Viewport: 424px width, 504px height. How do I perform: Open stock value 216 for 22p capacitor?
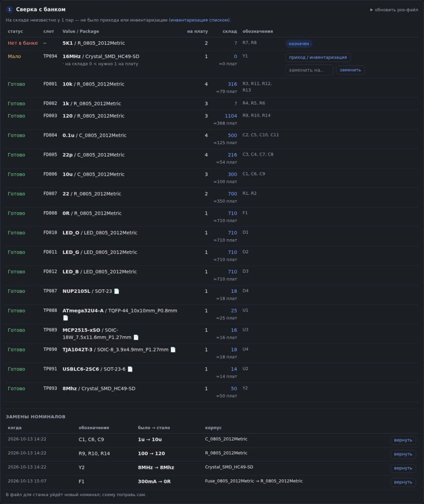[x=232, y=155]
